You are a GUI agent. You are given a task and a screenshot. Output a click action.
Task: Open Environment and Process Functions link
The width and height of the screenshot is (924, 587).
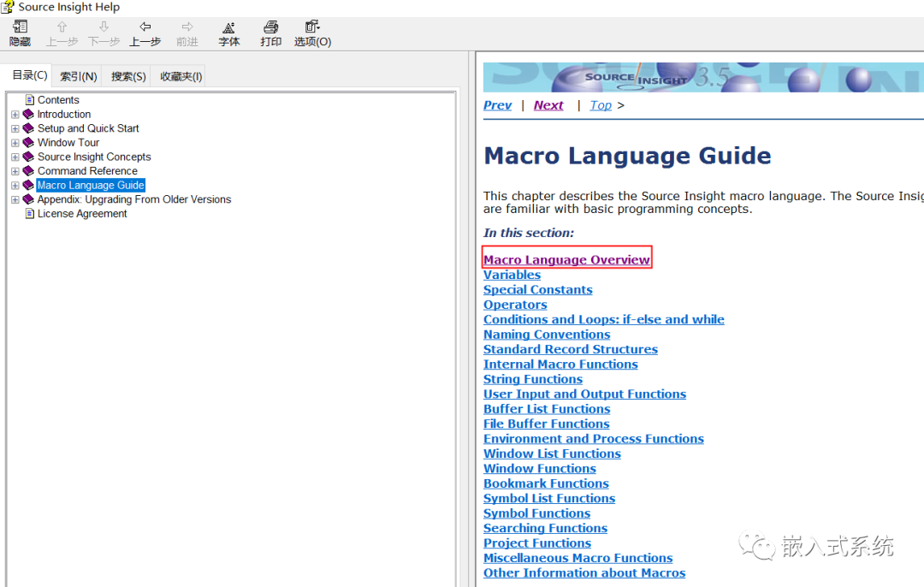point(594,438)
